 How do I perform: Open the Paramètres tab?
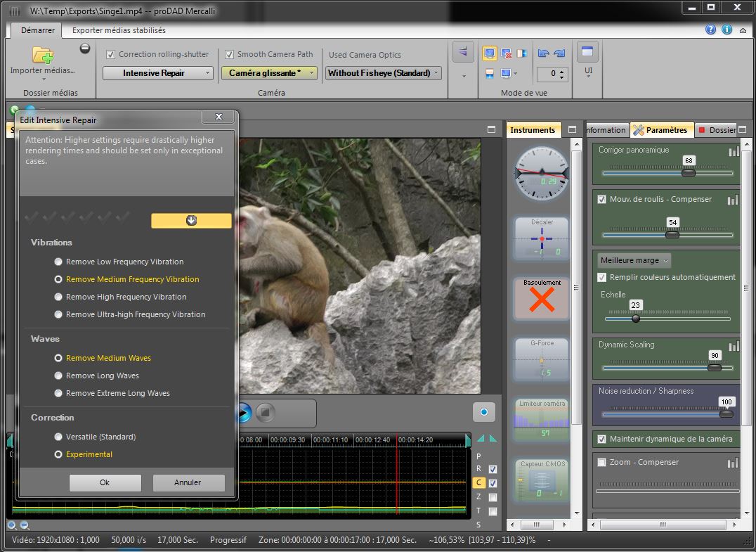[661, 130]
